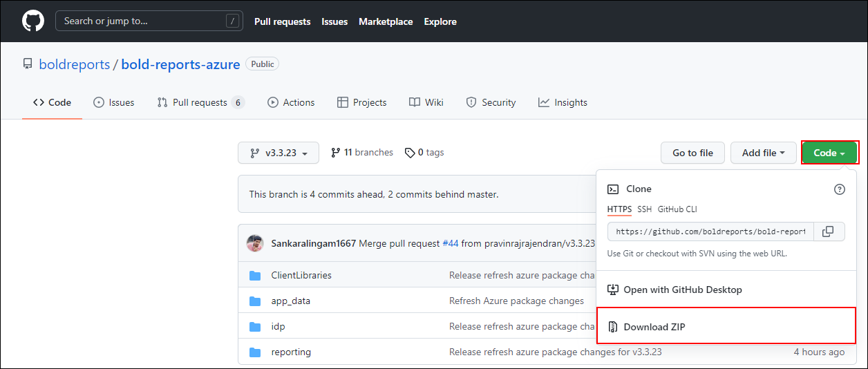Click the Sankaralingam1667 avatar image
This screenshot has height=369, width=868.
[256, 243]
